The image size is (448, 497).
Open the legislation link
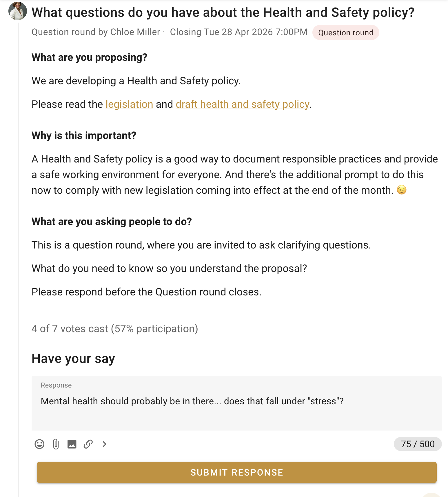[129, 104]
